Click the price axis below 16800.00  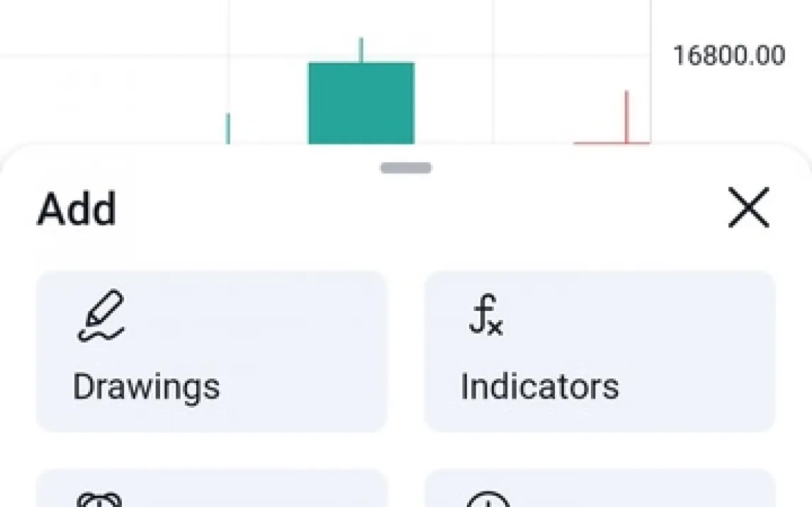[730, 106]
